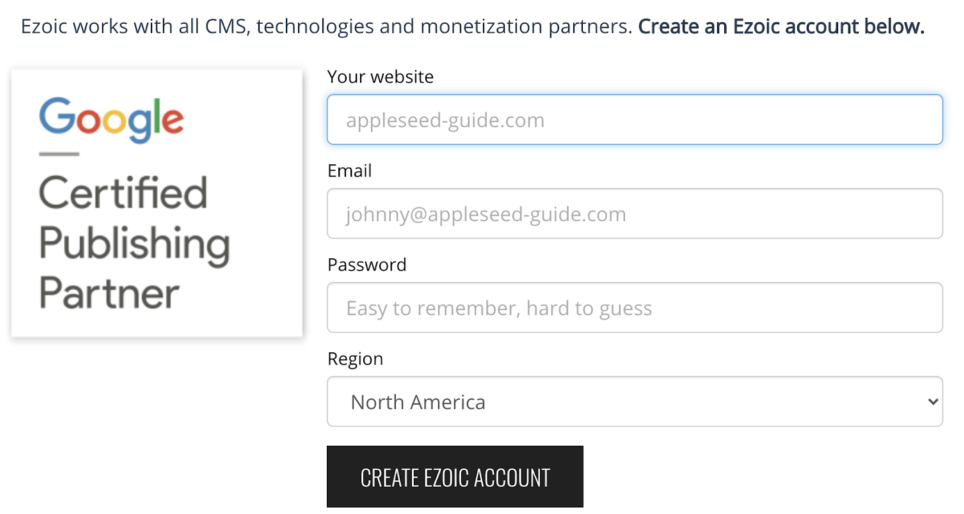This screenshot has height=514, width=964.
Task: Click the gray divider line under Google logo
Action: pos(58,154)
